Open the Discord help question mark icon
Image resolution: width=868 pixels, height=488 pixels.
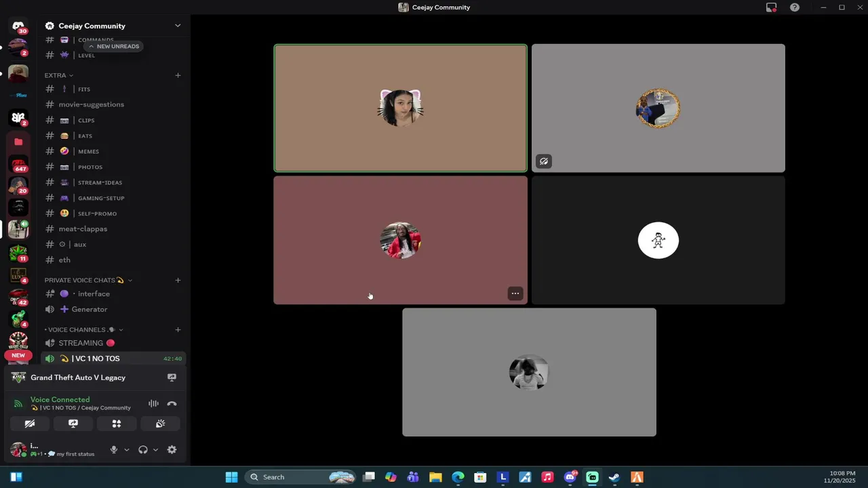(x=795, y=7)
